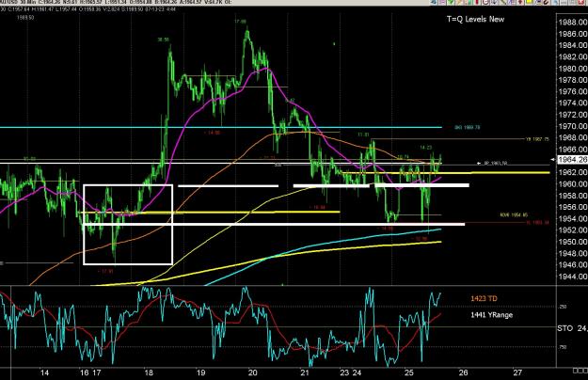Click the 1972.00 price axis label

coord(573,115)
